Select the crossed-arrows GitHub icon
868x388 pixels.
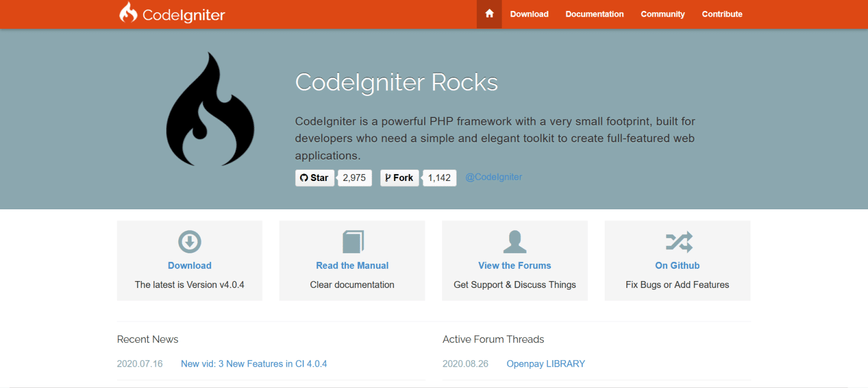coord(677,241)
